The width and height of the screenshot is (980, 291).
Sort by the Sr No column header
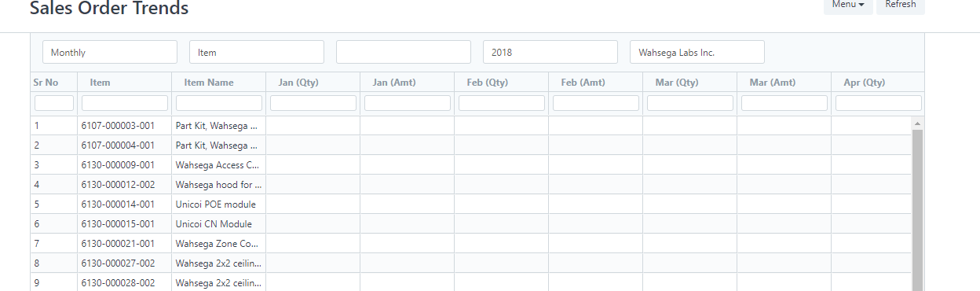point(46,82)
